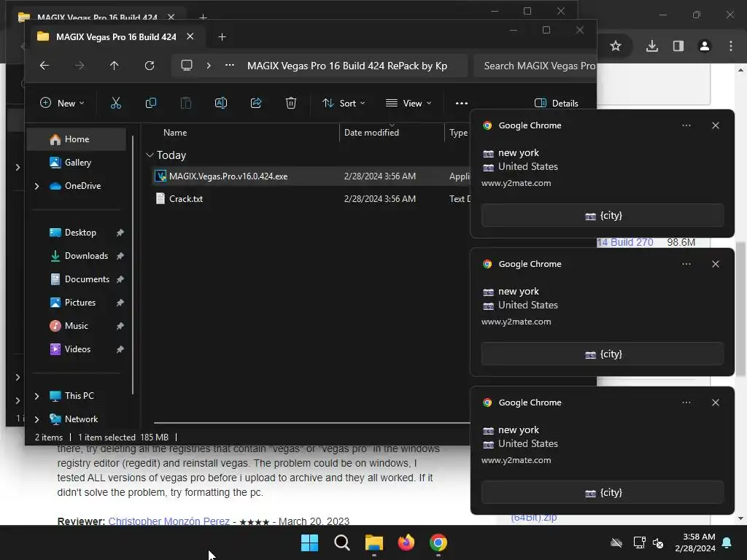Image resolution: width=747 pixels, height=560 pixels.
Task: Open Chrome profile icon
Action: (x=705, y=46)
